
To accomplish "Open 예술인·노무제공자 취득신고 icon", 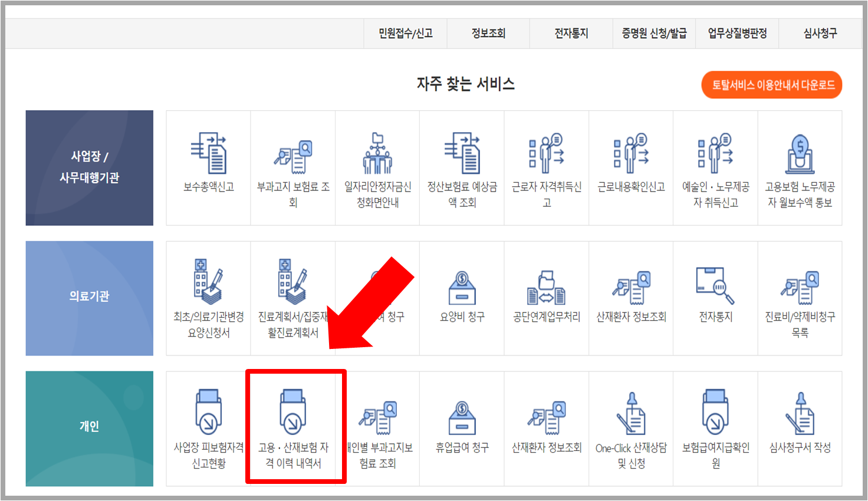I will pos(715,167).
